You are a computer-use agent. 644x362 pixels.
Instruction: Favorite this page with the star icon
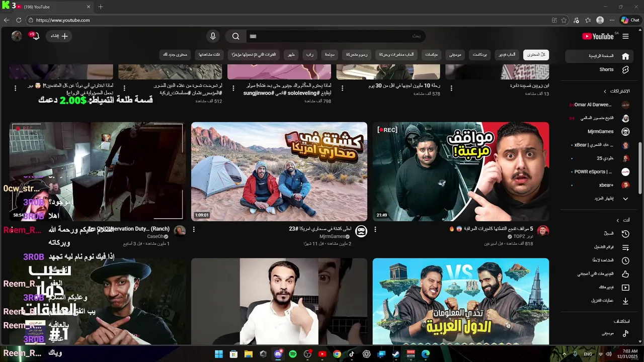(x=564, y=20)
